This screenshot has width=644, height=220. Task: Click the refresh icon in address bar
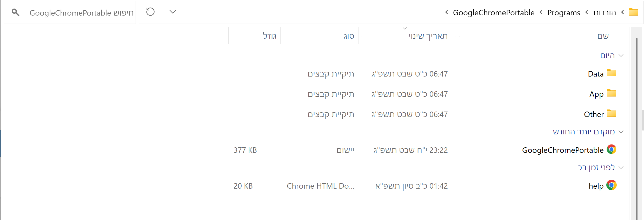point(150,12)
